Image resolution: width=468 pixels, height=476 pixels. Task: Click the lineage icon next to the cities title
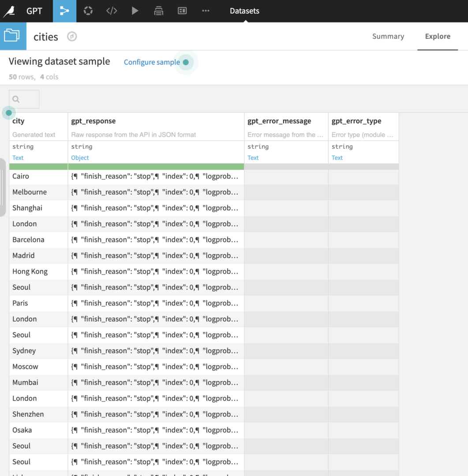(x=71, y=37)
